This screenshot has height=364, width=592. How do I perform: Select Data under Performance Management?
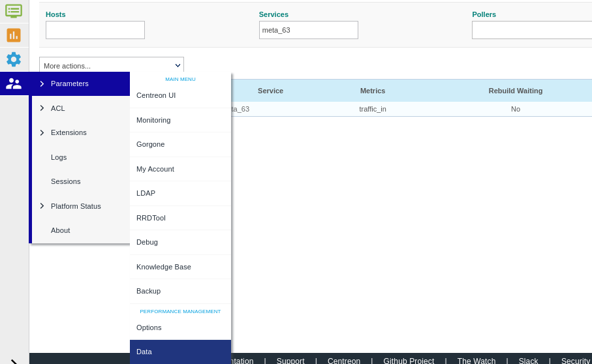coord(144,352)
